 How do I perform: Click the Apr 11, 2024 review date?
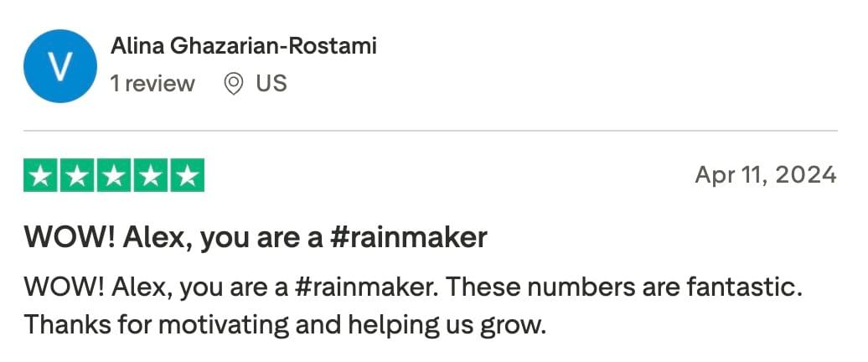(766, 175)
